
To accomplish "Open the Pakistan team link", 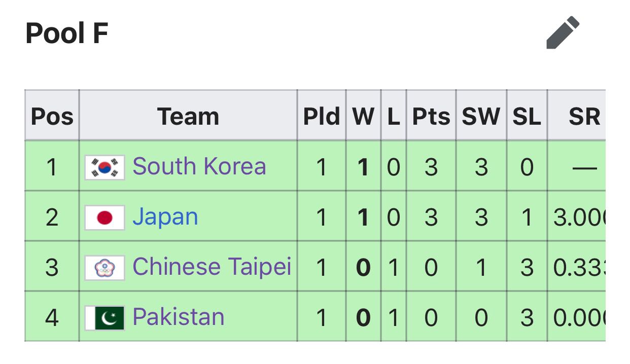I will (x=178, y=317).
